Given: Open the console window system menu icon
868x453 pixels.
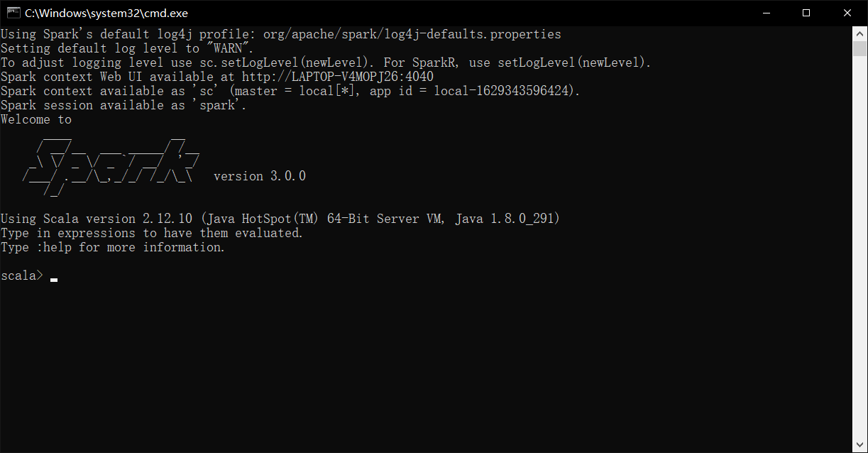Looking at the screenshot, I should [x=13, y=12].
